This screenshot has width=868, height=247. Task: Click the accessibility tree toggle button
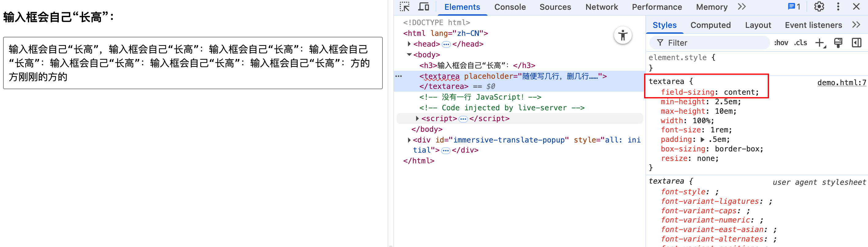623,35
